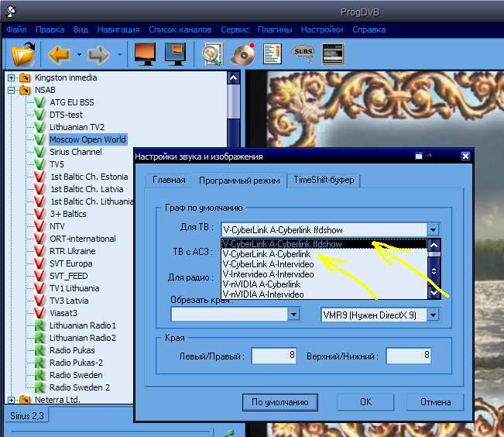
Task: Open picture-in-picture monitor icon
Action: tap(175, 53)
